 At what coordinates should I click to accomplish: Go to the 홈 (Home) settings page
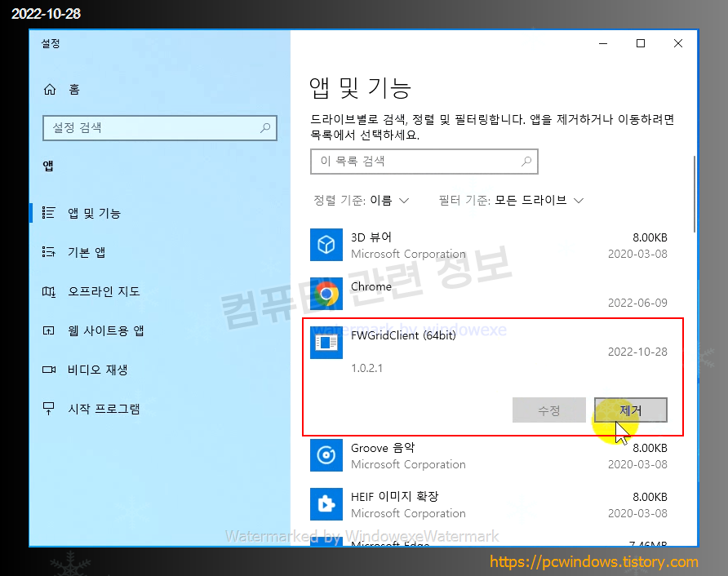(62, 89)
